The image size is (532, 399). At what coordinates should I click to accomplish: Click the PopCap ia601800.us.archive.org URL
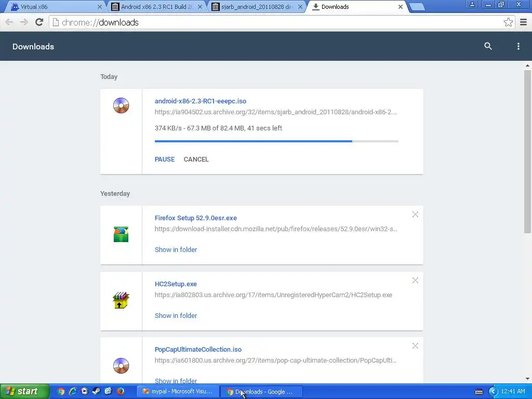pos(275,361)
